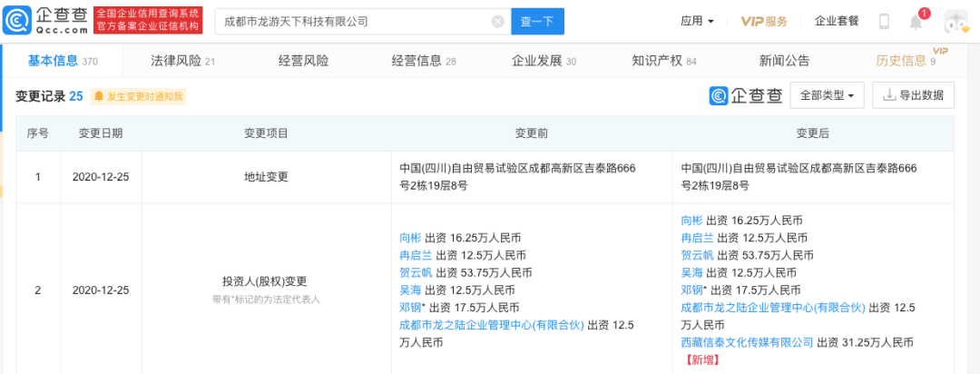Open 冉启兰 in the 变更前 column
Image resolution: width=980 pixels, height=374 pixels.
416,255
